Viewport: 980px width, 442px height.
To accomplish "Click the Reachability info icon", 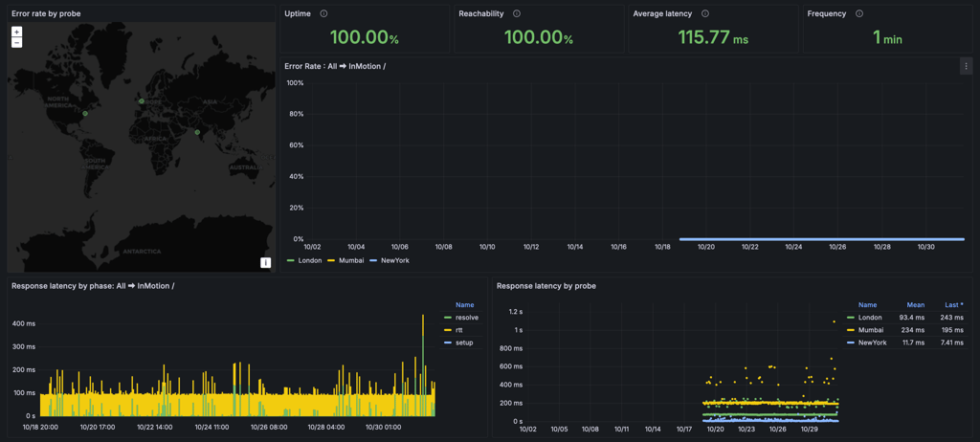I will click(516, 13).
